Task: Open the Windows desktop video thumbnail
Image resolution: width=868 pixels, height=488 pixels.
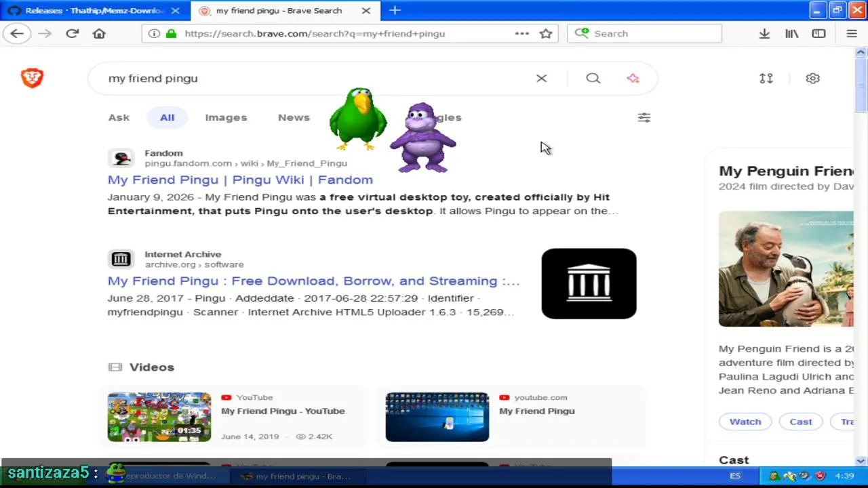Action: tap(437, 417)
